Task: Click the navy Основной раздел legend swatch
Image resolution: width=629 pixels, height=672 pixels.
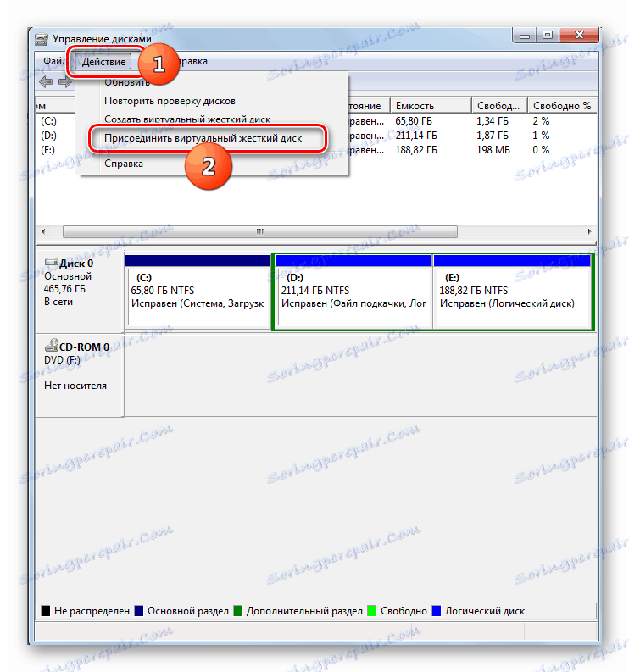Action: click(x=139, y=611)
